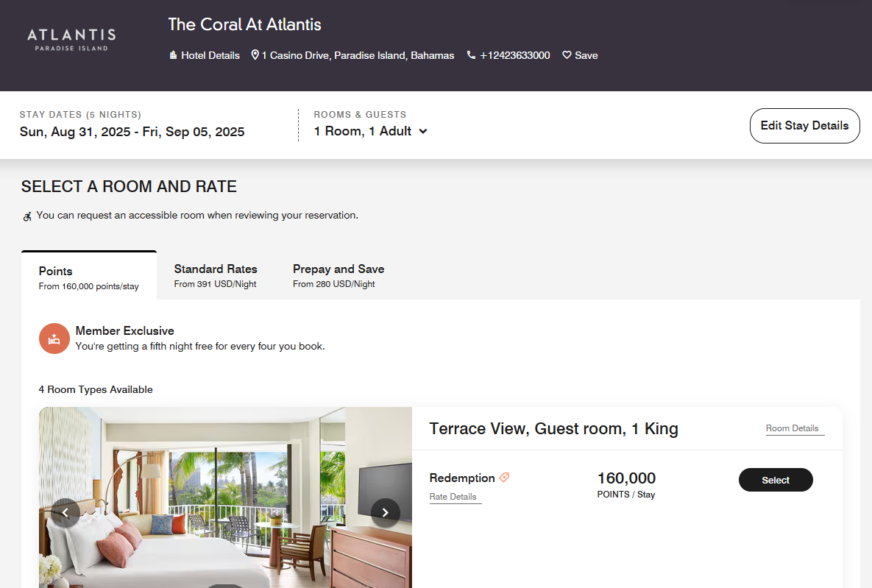The image size is (872, 588).
Task: Switch to the Standard Rates tab
Action: [216, 274]
